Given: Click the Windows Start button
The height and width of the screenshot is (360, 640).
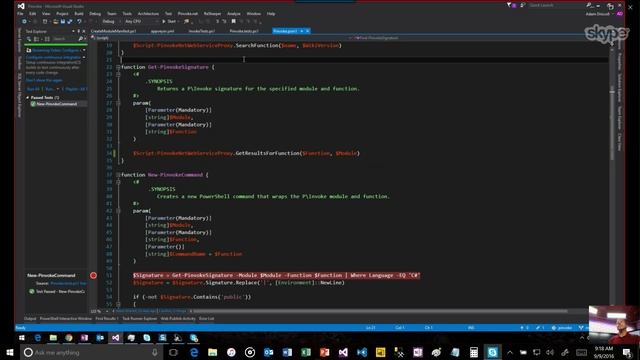Looking at the screenshot, I should click(9, 352).
